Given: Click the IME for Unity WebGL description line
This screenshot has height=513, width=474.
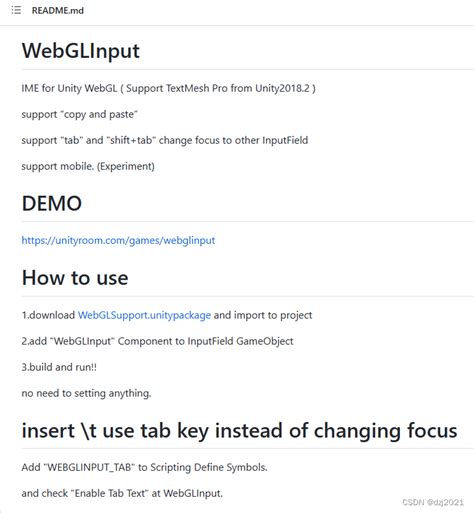Looking at the screenshot, I should click(x=168, y=88).
